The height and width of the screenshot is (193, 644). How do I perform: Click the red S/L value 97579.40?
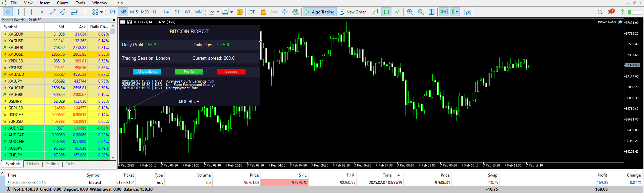(284, 183)
